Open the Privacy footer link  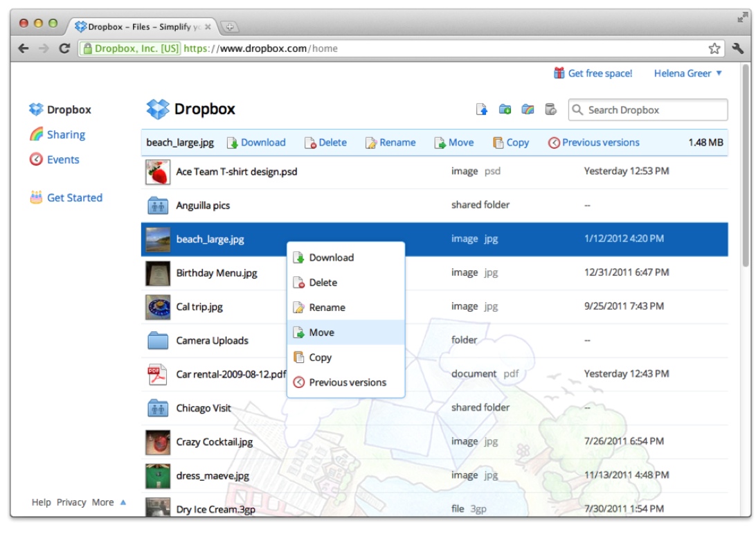(x=71, y=502)
